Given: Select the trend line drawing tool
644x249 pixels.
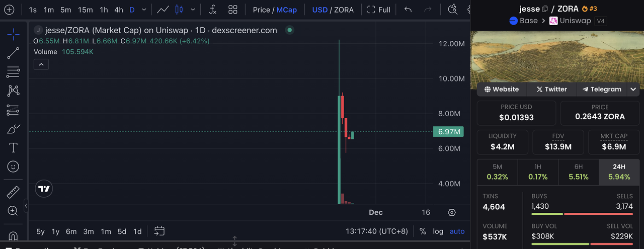Looking at the screenshot, I should click(x=13, y=53).
